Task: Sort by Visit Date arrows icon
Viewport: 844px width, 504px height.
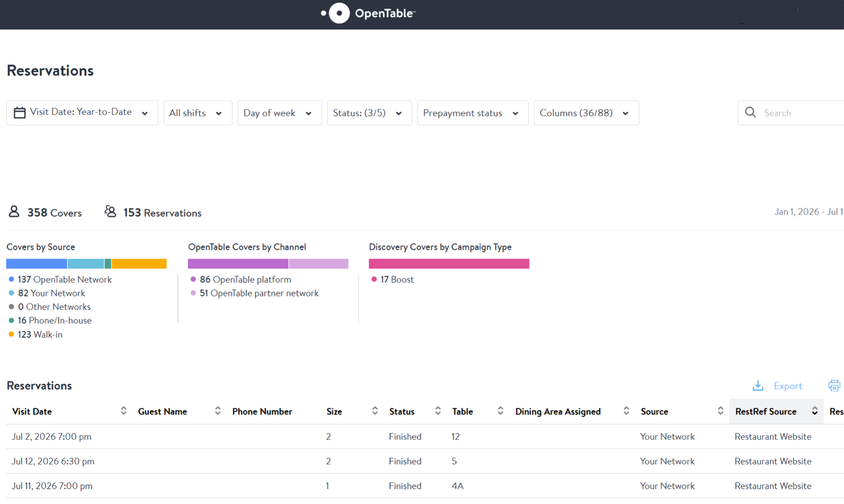Action: click(x=123, y=411)
